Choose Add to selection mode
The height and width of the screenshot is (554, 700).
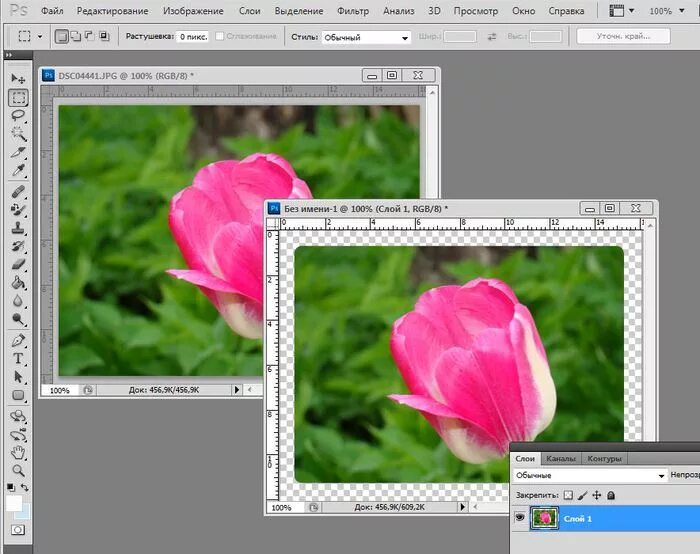pos(75,36)
